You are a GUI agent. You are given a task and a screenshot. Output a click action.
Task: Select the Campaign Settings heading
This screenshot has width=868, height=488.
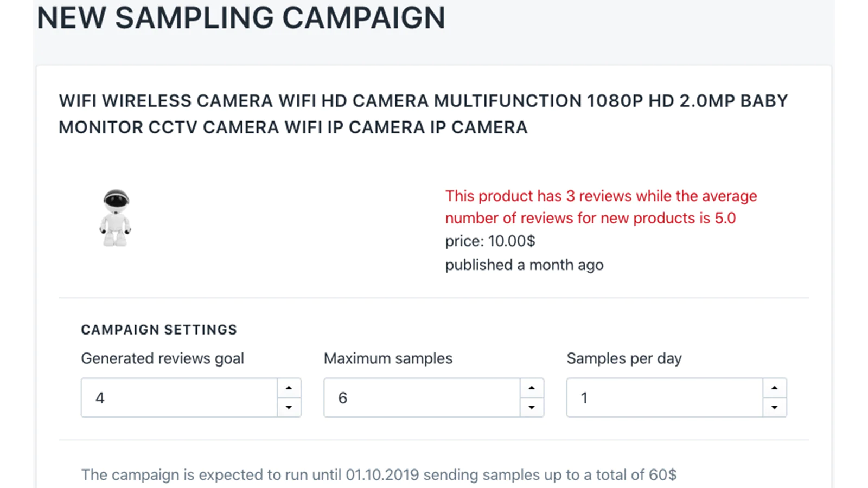coord(159,330)
